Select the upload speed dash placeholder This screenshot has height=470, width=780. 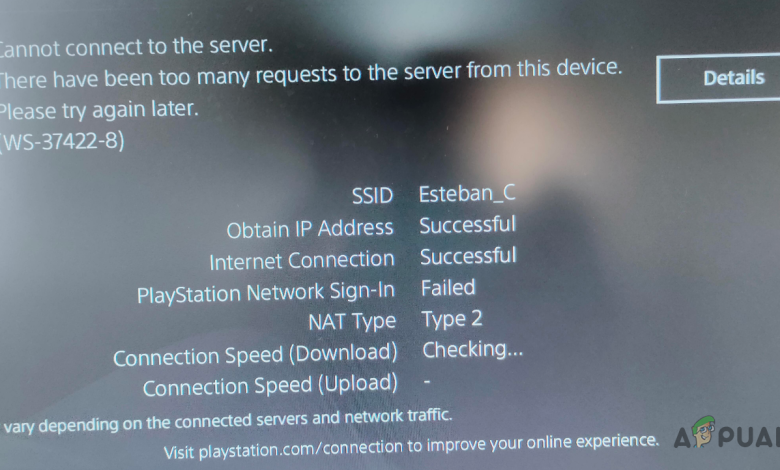[x=427, y=382]
